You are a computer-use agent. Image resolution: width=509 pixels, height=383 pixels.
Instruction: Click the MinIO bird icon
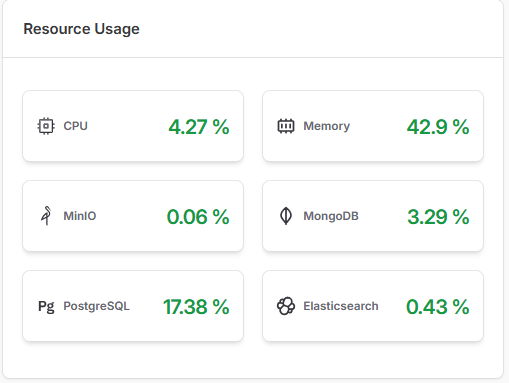[46, 216]
